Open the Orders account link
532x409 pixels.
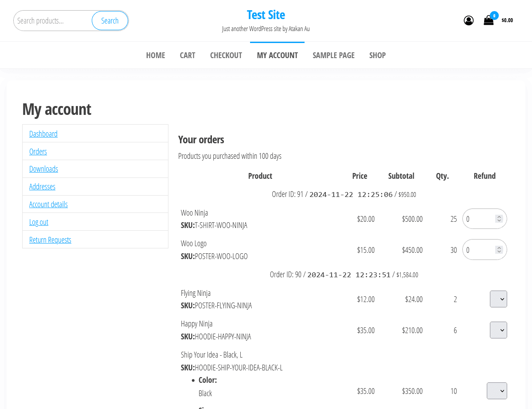pyautogui.click(x=38, y=151)
